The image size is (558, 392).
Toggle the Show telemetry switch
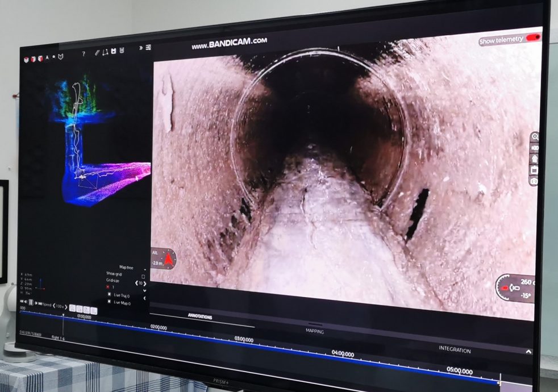(x=532, y=38)
